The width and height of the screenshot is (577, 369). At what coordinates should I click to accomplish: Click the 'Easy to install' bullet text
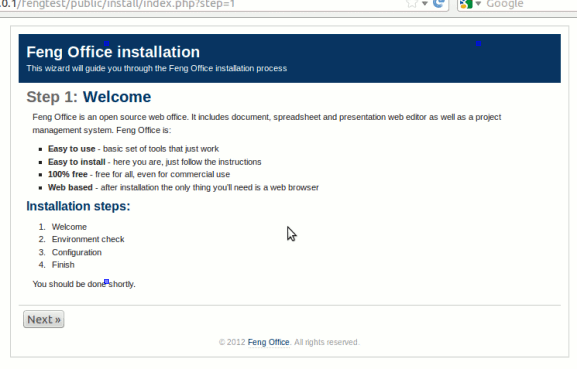tap(77, 162)
